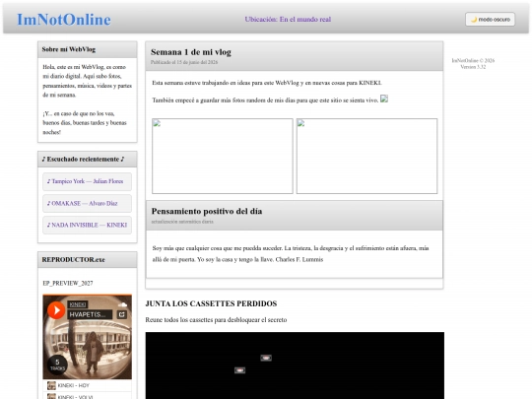The image size is (532, 399).
Task: Collect the upper cassette in the black game area
Action: pos(266,358)
